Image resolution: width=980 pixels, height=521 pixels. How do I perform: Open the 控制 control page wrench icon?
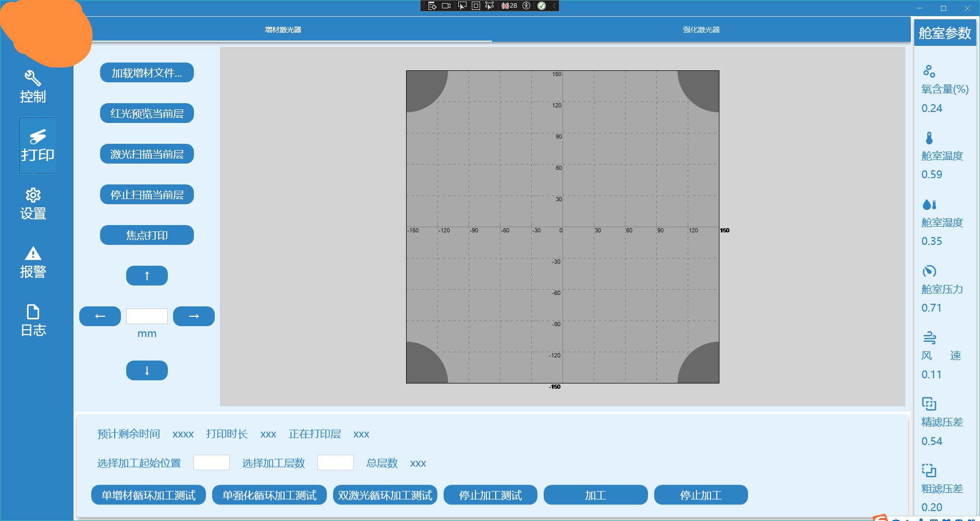point(32,78)
